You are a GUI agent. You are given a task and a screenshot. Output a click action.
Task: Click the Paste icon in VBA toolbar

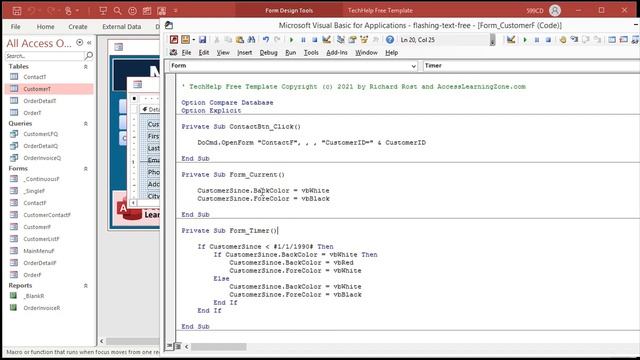click(x=240, y=40)
